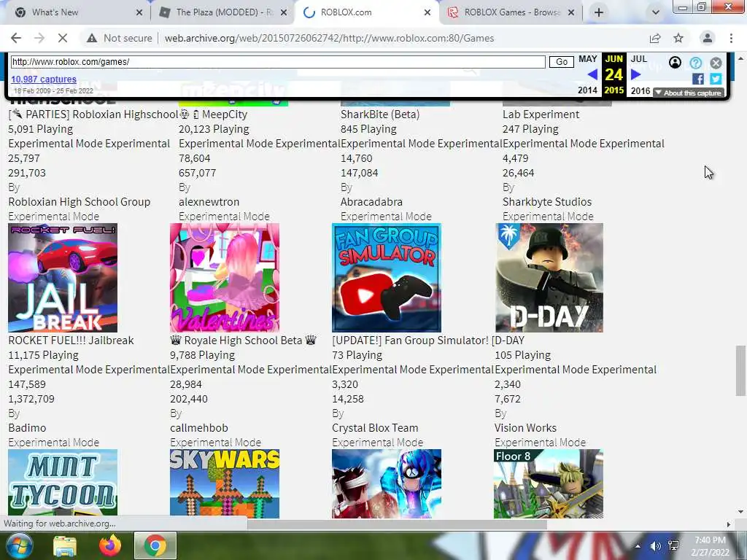
Task: Click the SharkBite (Beta) title
Action: [380, 114]
